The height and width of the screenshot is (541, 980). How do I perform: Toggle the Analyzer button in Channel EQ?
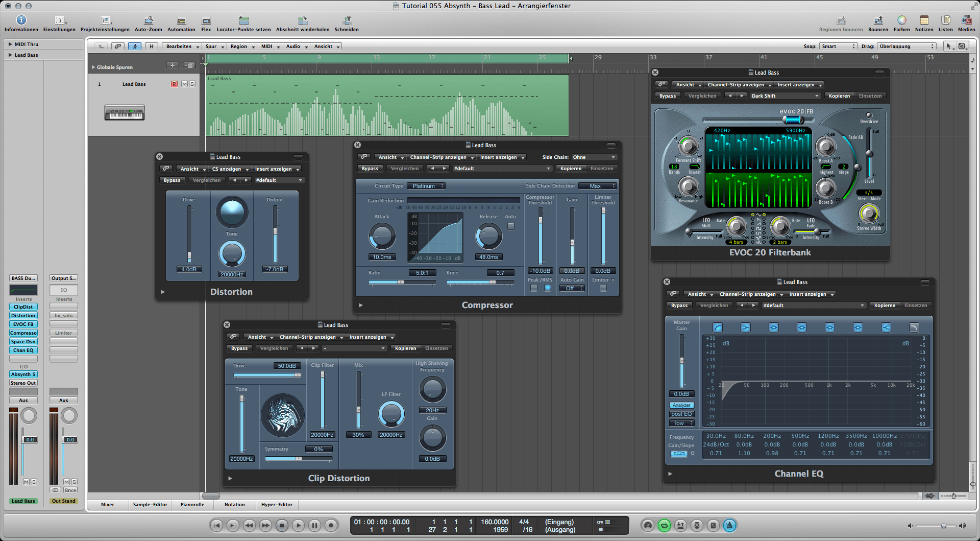(681, 405)
